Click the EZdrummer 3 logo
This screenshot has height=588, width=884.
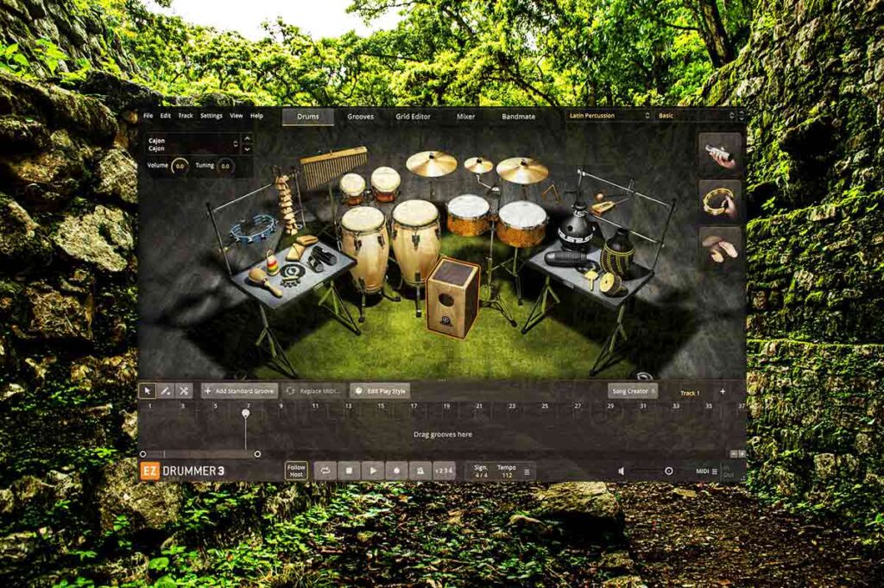[183, 471]
